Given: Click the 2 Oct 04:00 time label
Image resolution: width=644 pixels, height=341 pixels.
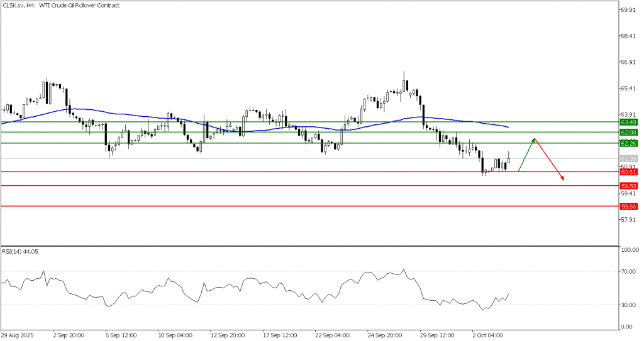Looking at the screenshot, I should [x=487, y=335].
